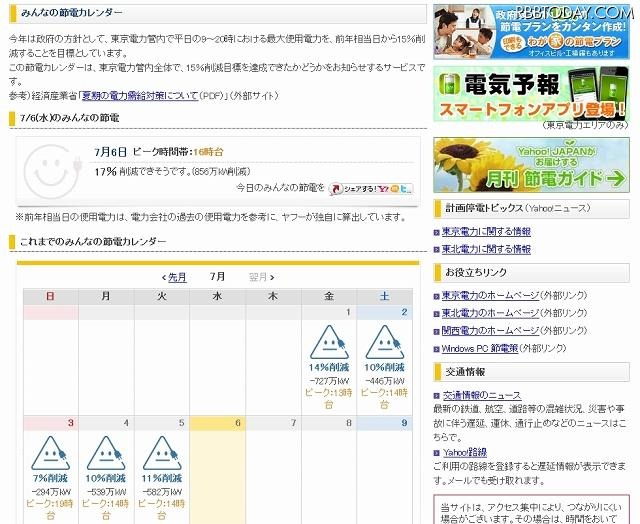Click the 10%削減 text on July 4
This screenshot has width=640, height=524.
106,478
